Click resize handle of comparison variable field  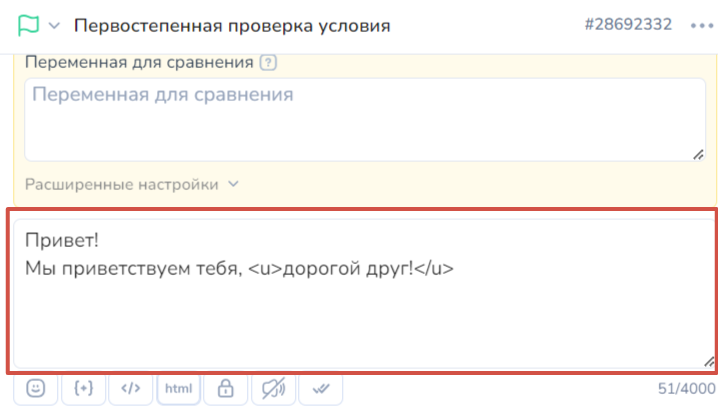pos(697,153)
